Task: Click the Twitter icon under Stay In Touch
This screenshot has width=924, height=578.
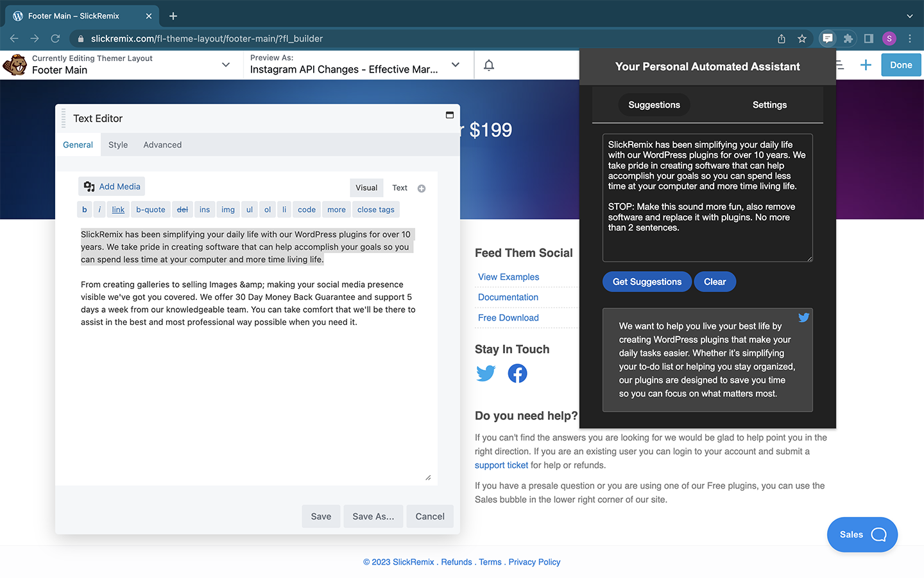Action: click(486, 373)
